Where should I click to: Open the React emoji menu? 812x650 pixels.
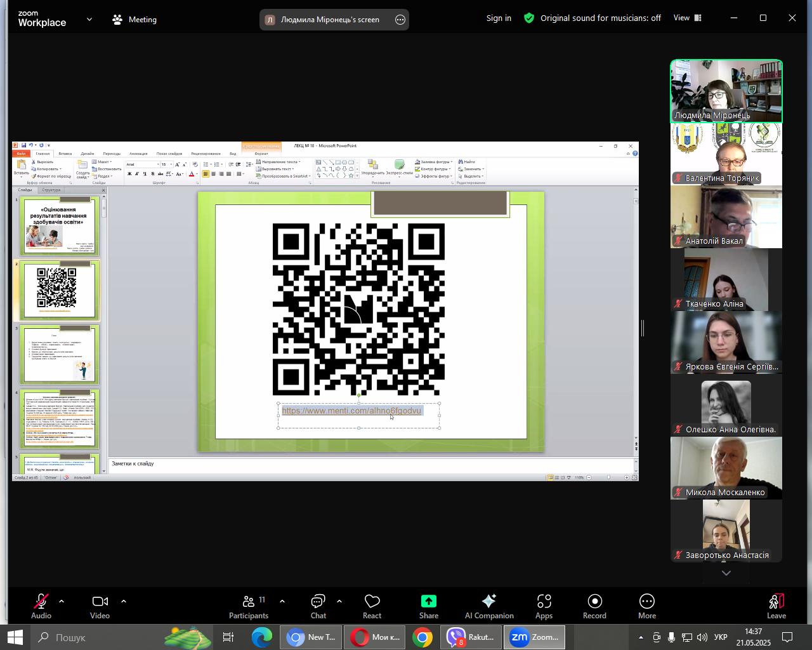pos(372,606)
